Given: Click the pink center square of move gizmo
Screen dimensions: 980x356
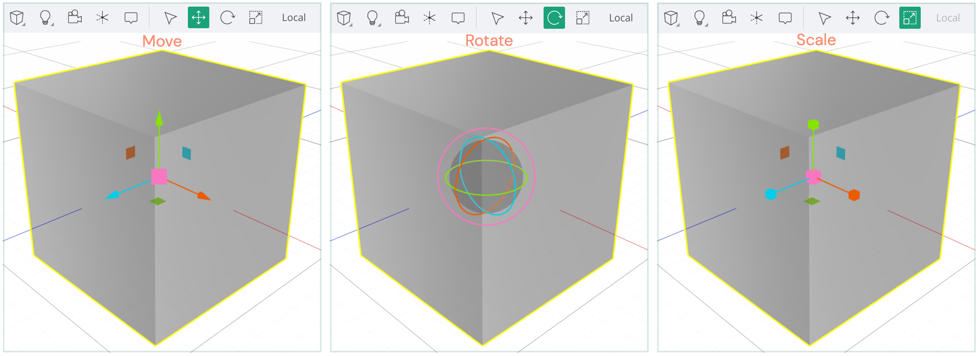Looking at the screenshot, I should [159, 176].
